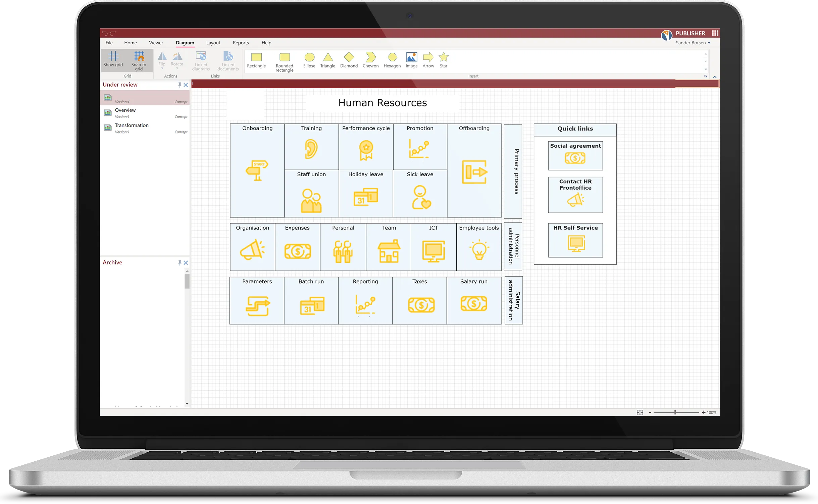This screenshot has height=504, width=818.
Task: Switch to the Layout tab
Action: coord(213,43)
